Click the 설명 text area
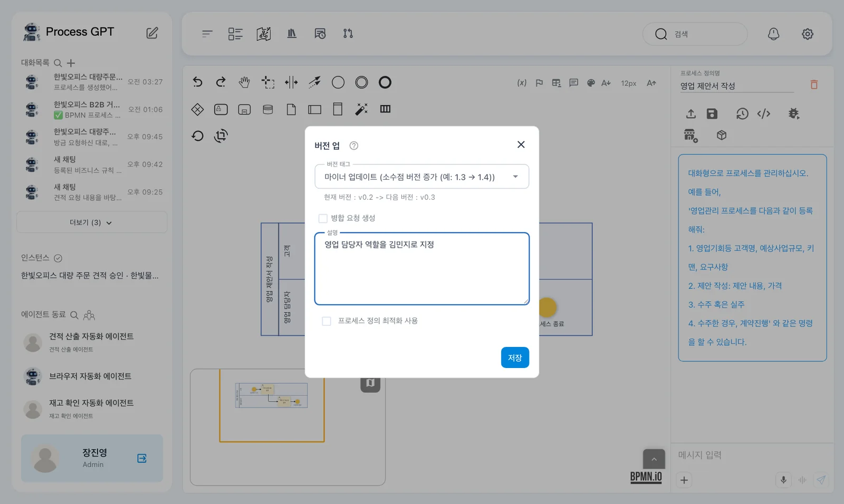Viewport: 844px width, 504px height. pyautogui.click(x=421, y=269)
